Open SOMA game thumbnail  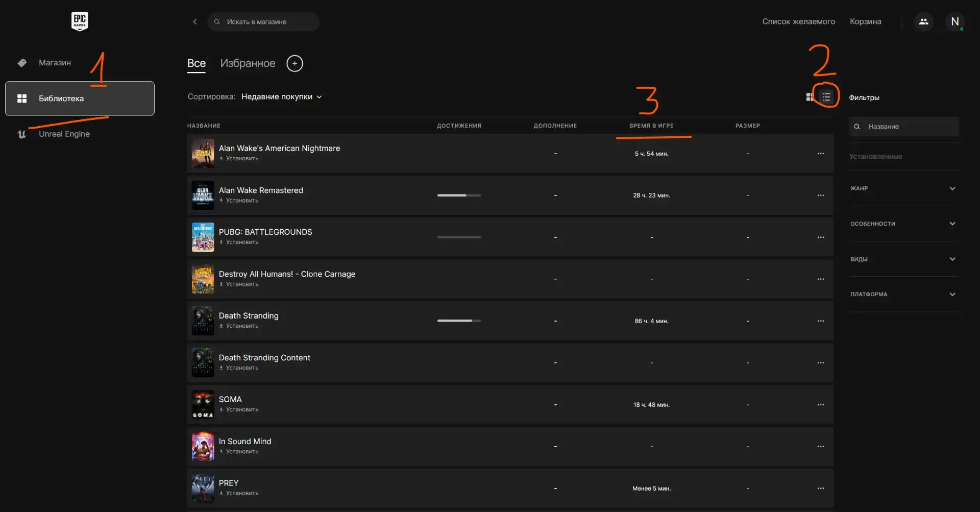[x=203, y=405]
